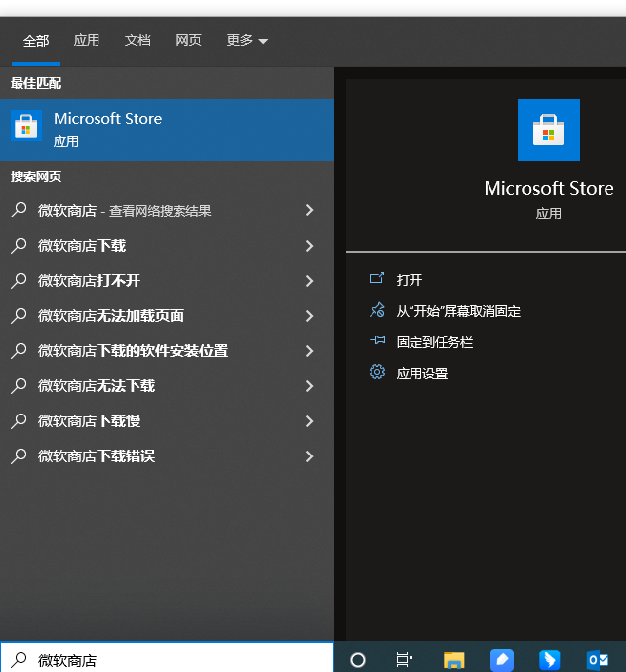This screenshot has width=626, height=672.
Task: Click the Microsoft Store icon in best match
Action: (26, 126)
